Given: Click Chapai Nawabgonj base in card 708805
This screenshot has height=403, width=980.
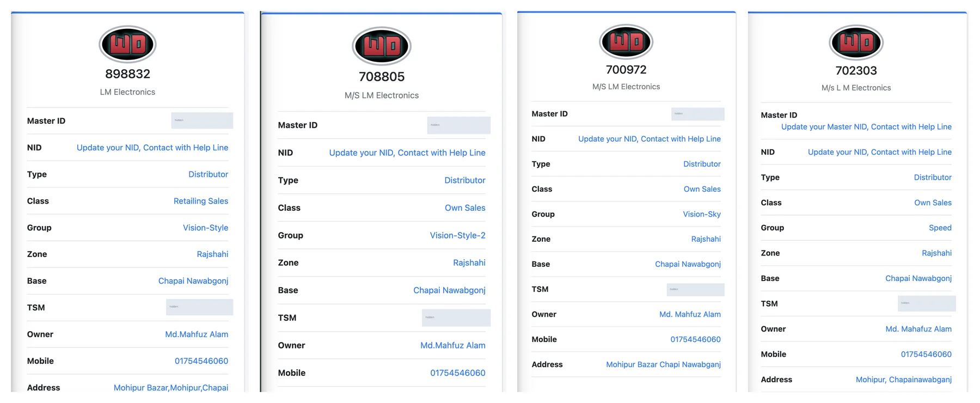Looking at the screenshot, I should point(449,290).
